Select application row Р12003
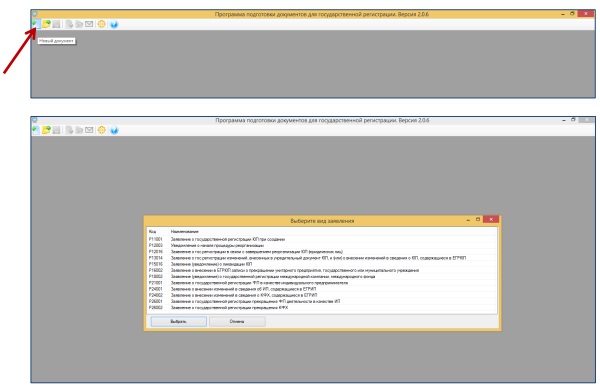 tap(322, 245)
